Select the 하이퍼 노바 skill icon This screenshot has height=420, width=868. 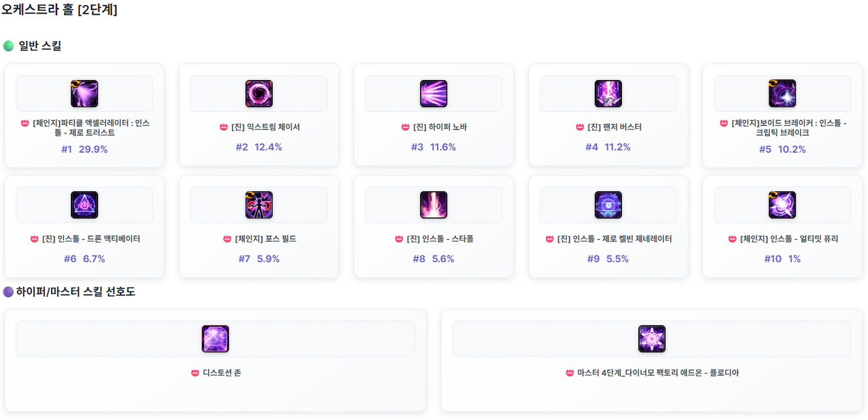click(x=434, y=94)
